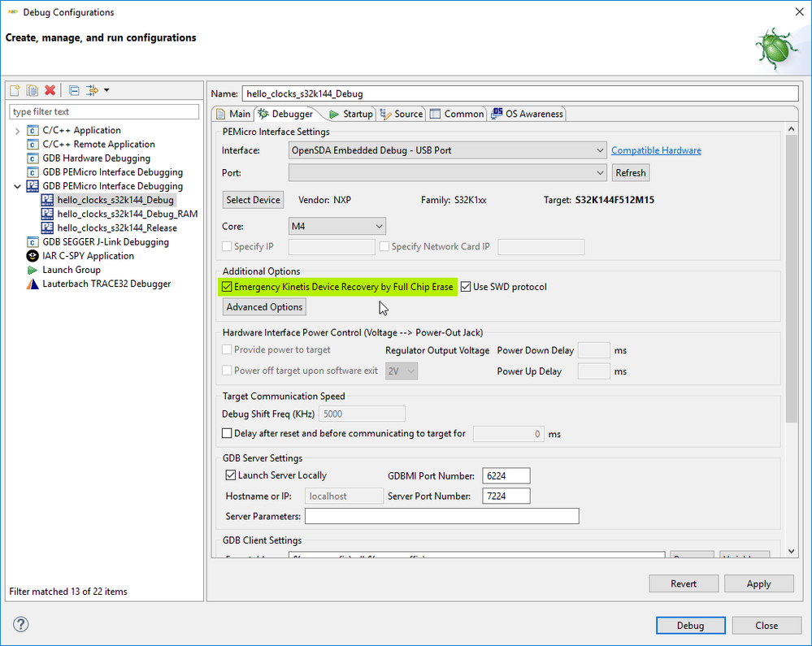Open the Interface dropdown

pyautogui.click(x=447, y=150)
